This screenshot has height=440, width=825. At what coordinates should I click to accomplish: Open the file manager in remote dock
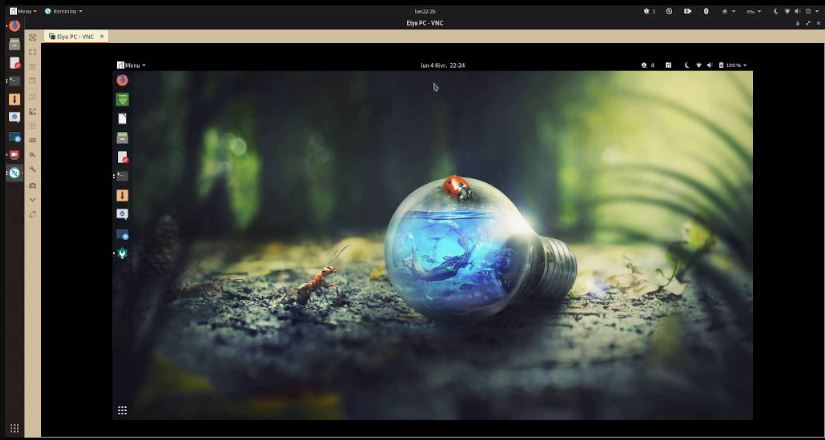[122, 138]
